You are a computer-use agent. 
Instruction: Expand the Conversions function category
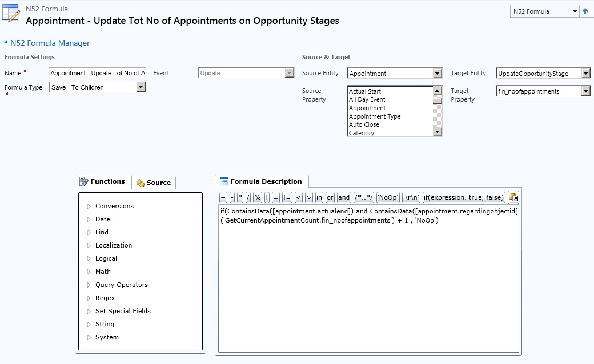click(89, 206)
